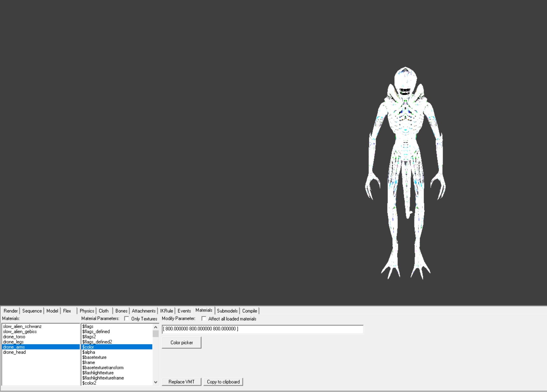Open the Model tab

52,311
